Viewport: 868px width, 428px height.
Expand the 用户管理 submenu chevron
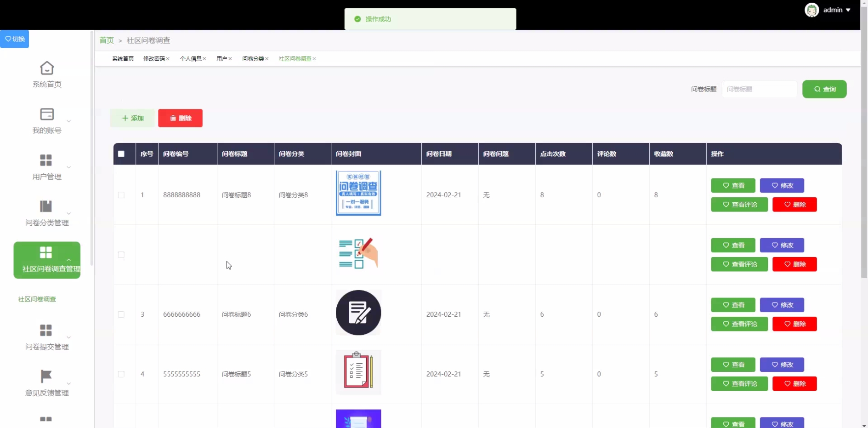pos(69,167)
